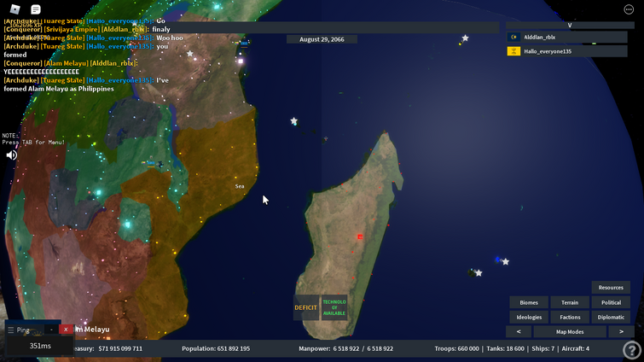The height and width of the screenshot is (362, 644).
Task: Open the Roblox main menu icon
Action: click(x=15, y=9)
